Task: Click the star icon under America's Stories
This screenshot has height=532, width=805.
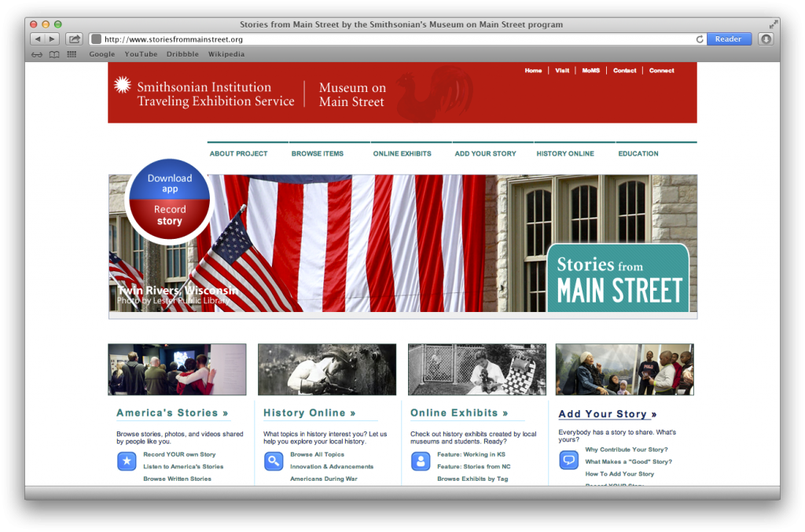Action: (x=127, y=461)
